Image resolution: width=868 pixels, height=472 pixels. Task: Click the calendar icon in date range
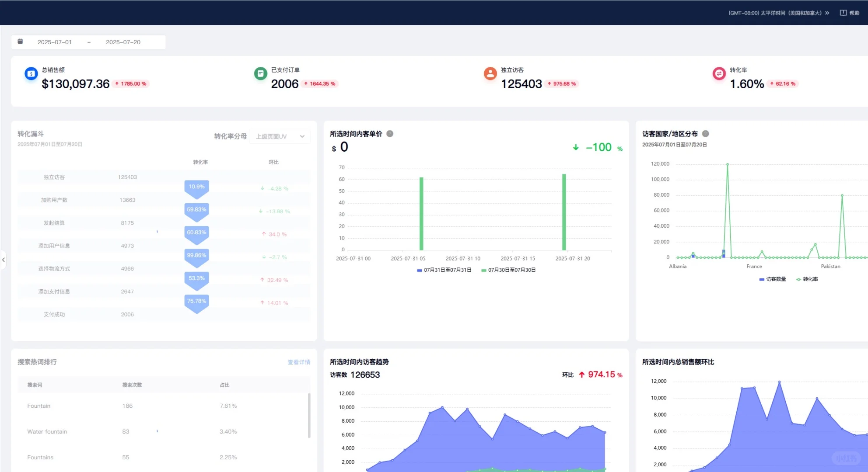20,42
